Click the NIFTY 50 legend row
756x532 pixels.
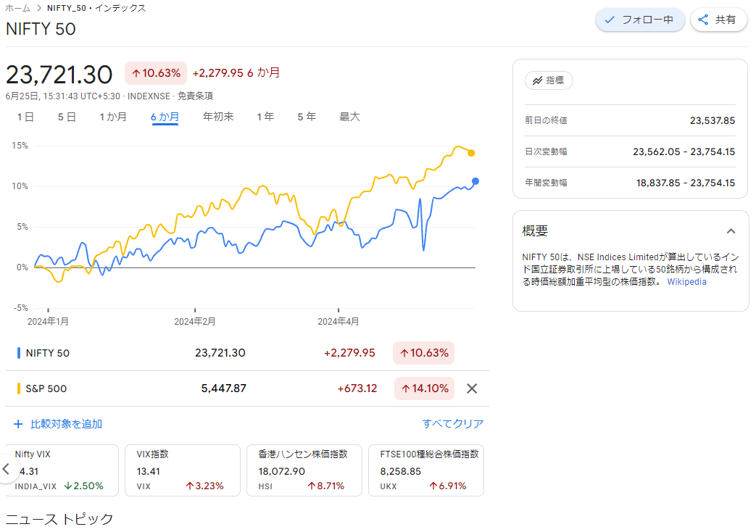click(x=247, y=353)
